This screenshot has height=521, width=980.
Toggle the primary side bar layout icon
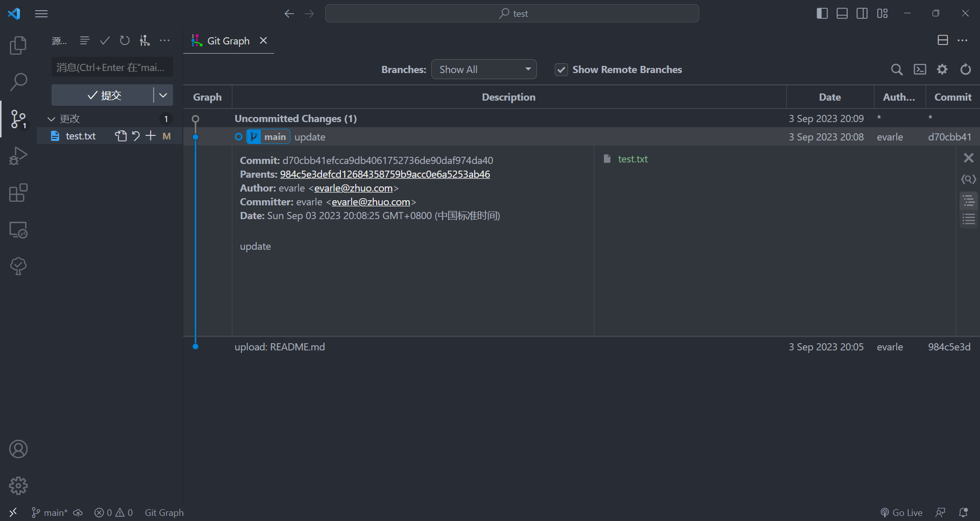pyautogui.click(x=822, y=13)
